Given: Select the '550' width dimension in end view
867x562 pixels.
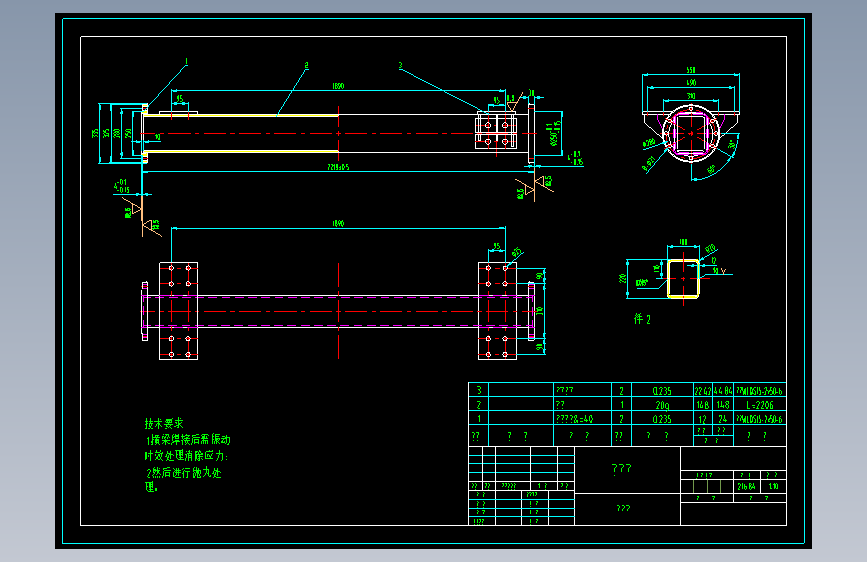Looking at the screenshot, I should [x=691, y=70].
